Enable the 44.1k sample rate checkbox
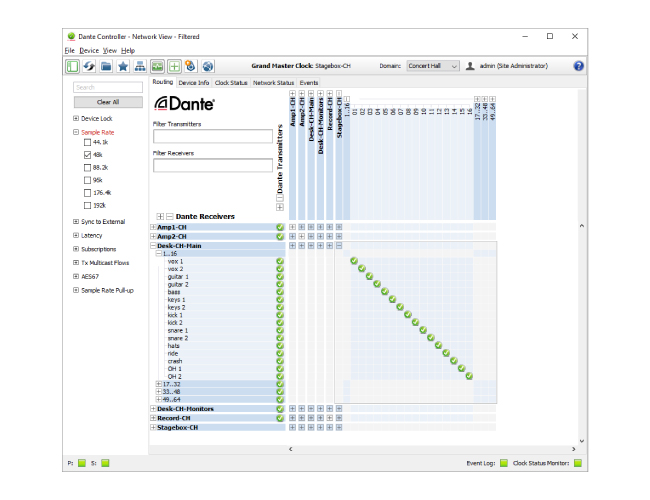 point(87,143)
